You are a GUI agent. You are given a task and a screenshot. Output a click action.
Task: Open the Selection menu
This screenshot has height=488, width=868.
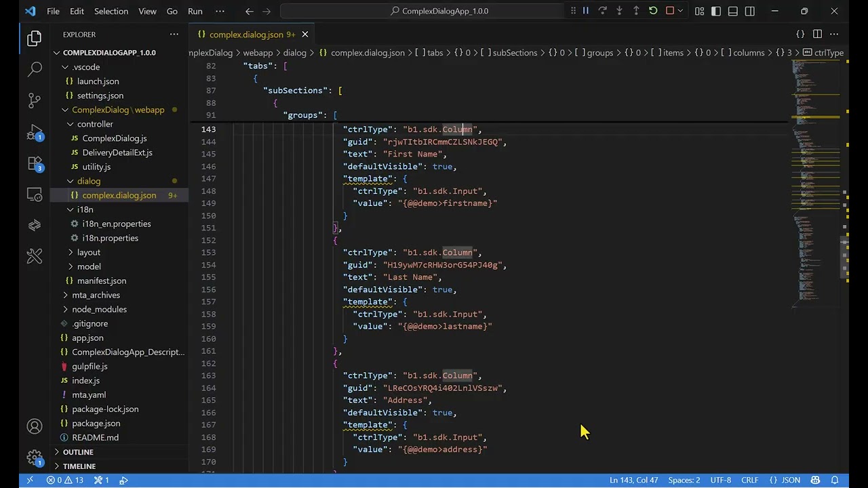coord(111,11)
